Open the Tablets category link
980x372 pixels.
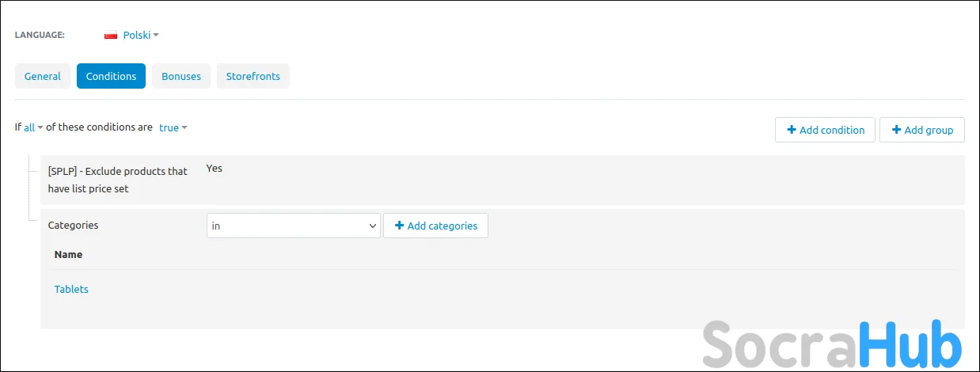pyautogui.click(x=71, y=289)
